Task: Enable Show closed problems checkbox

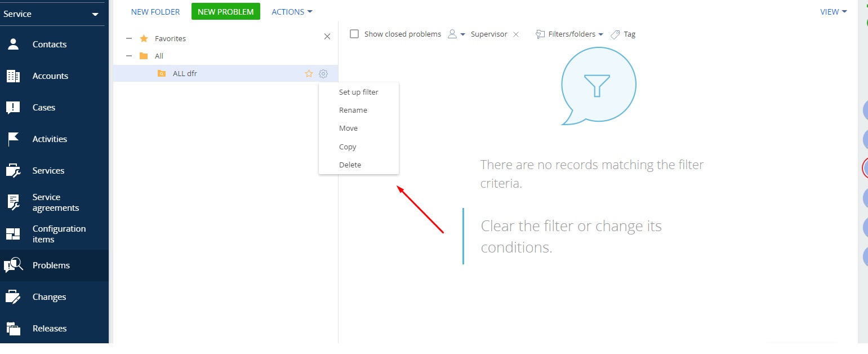Action: pyautogui.click(x=354, y=34)
